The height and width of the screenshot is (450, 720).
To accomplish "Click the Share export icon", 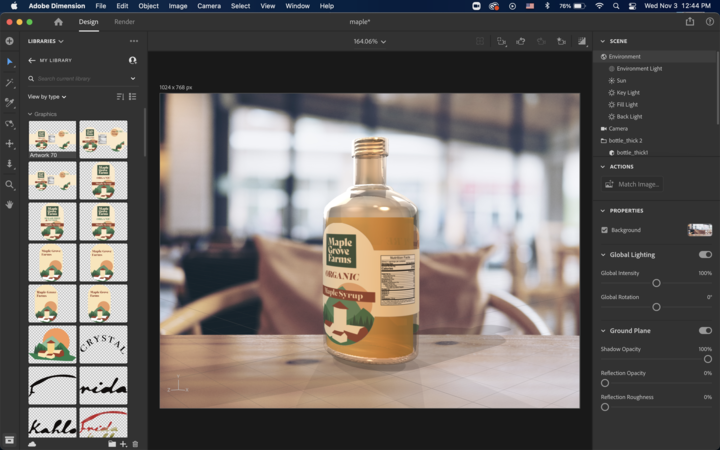I will coord(690,22).
